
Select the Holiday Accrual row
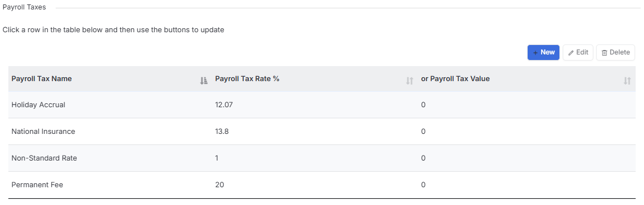click(x=322, y=104)
